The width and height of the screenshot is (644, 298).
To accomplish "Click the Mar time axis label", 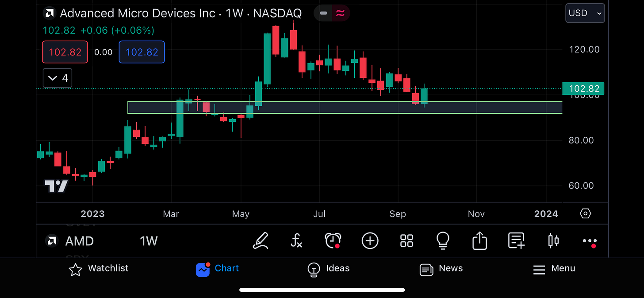I will (x=171, y=214).
